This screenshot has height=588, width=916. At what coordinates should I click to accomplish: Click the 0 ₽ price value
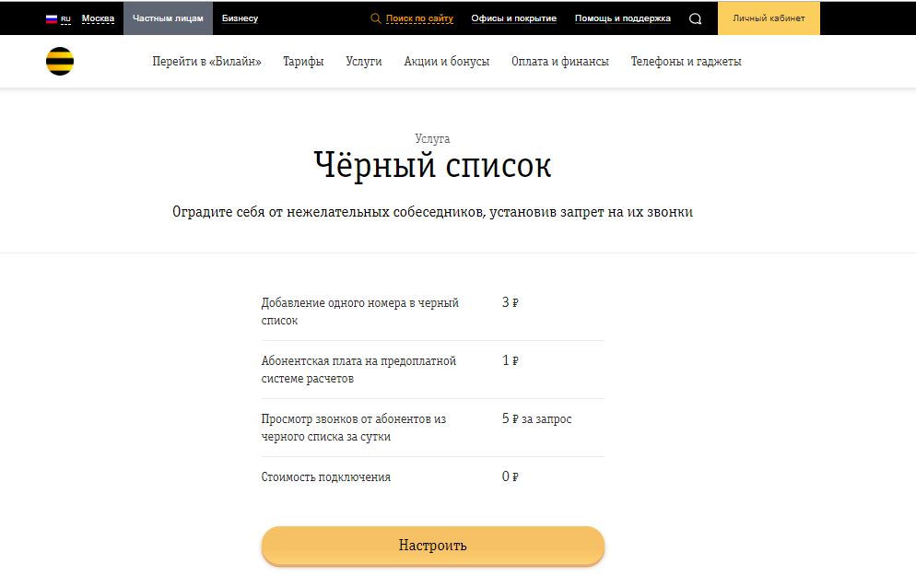pos(511,476)
